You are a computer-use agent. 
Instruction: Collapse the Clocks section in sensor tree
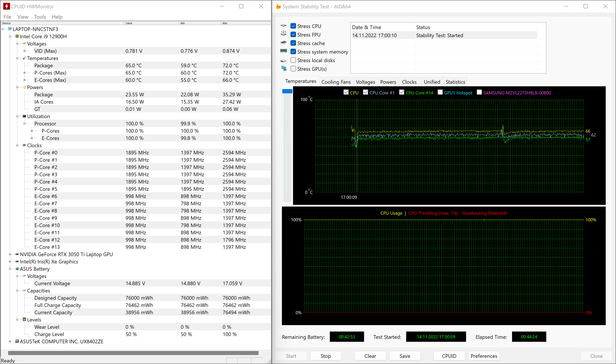click(x=17, y=145)
